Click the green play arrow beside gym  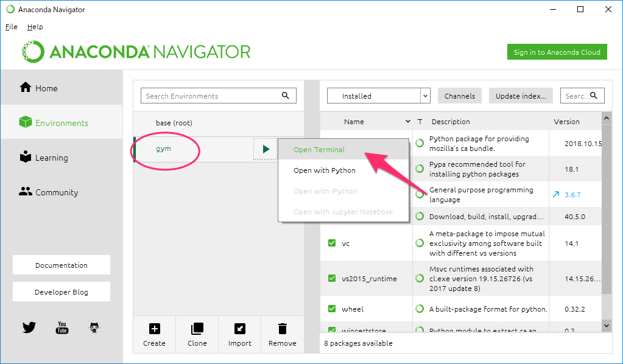266,149
